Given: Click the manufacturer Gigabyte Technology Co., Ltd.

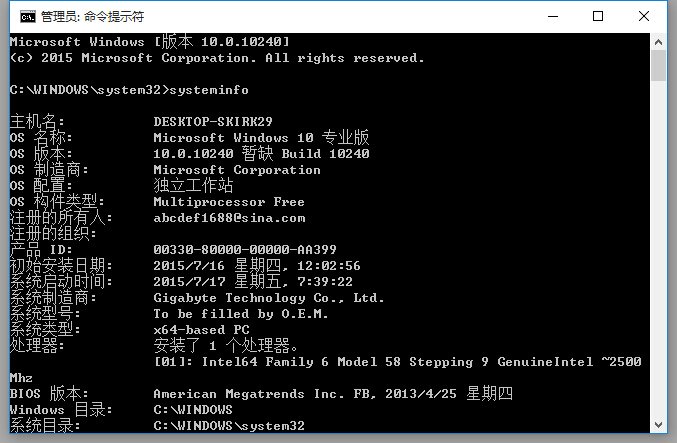Looking at the screenshot, I should pyautogui.click(x=268, y=298).
